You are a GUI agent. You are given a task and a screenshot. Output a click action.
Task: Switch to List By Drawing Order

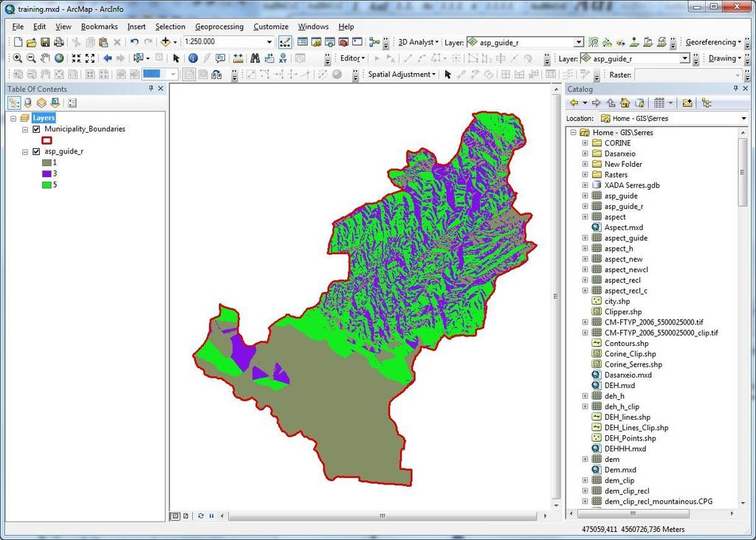14,103
